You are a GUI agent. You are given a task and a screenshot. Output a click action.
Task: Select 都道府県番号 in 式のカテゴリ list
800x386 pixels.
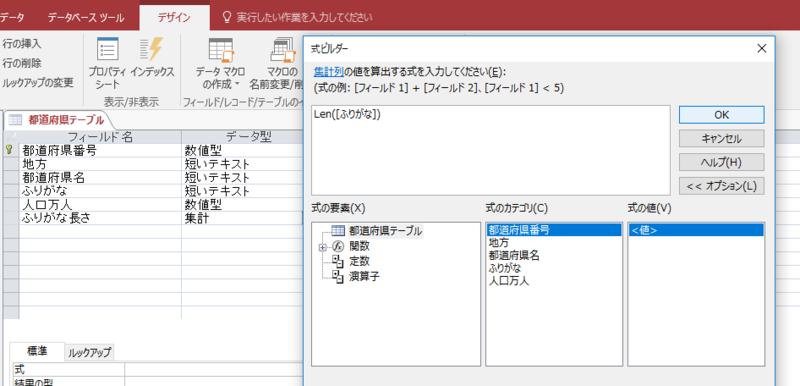point(554,230)
